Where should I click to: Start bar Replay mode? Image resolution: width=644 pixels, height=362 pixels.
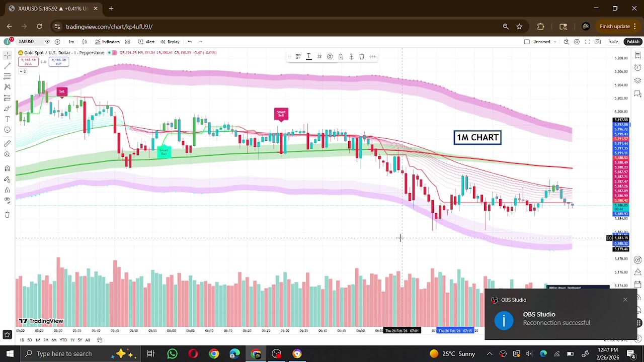[170, 42]
